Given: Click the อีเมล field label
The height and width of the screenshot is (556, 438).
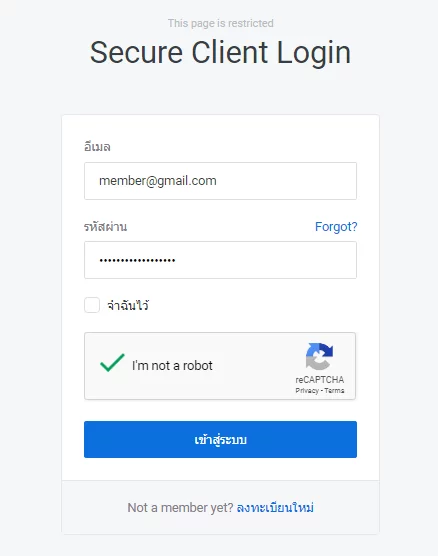Looking at the screenshot, I should [97, 146].
